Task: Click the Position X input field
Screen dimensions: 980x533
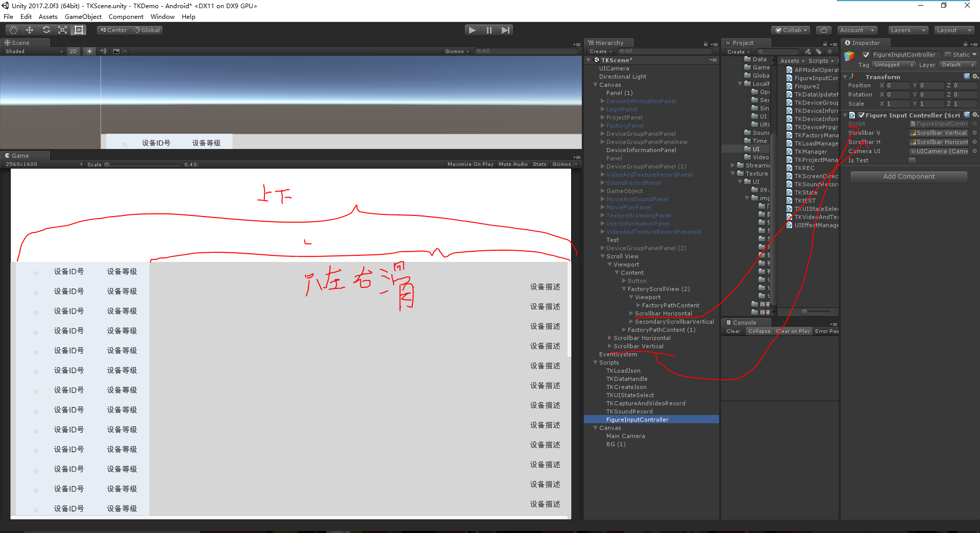Action: pos(898,86)
